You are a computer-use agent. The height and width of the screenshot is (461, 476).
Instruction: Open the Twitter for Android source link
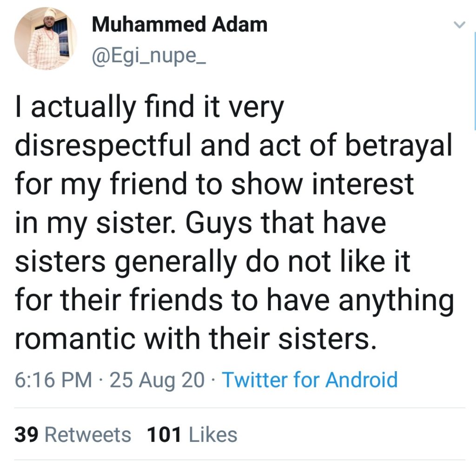click(x=310, y=380)
